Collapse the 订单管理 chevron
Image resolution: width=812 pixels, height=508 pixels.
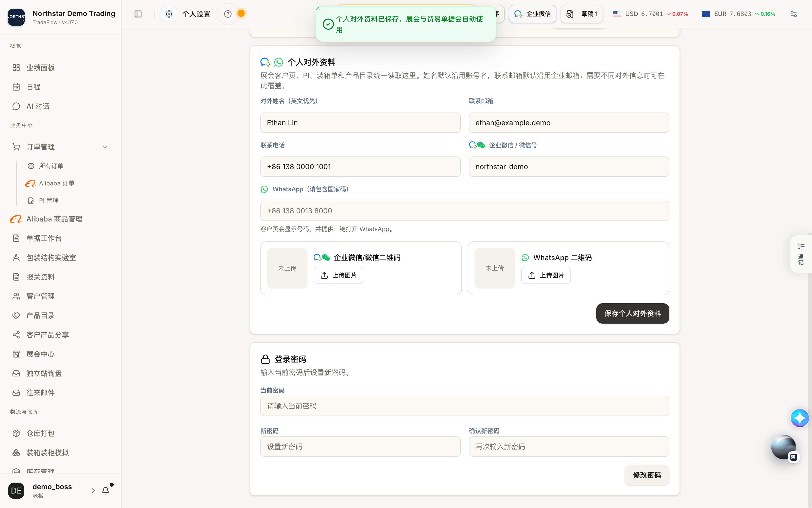[105, 147]
